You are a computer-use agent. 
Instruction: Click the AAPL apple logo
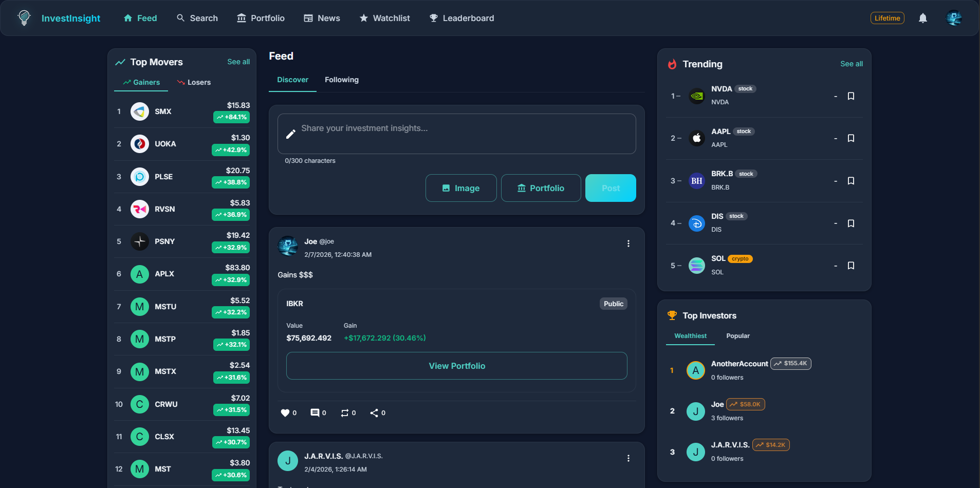[696, 138]
